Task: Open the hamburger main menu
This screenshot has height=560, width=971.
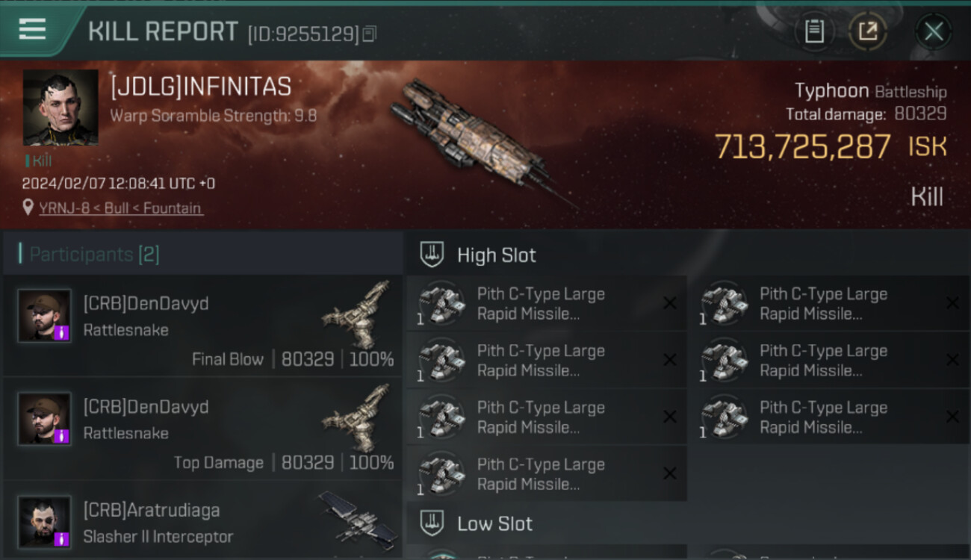Action: [32, 29]
